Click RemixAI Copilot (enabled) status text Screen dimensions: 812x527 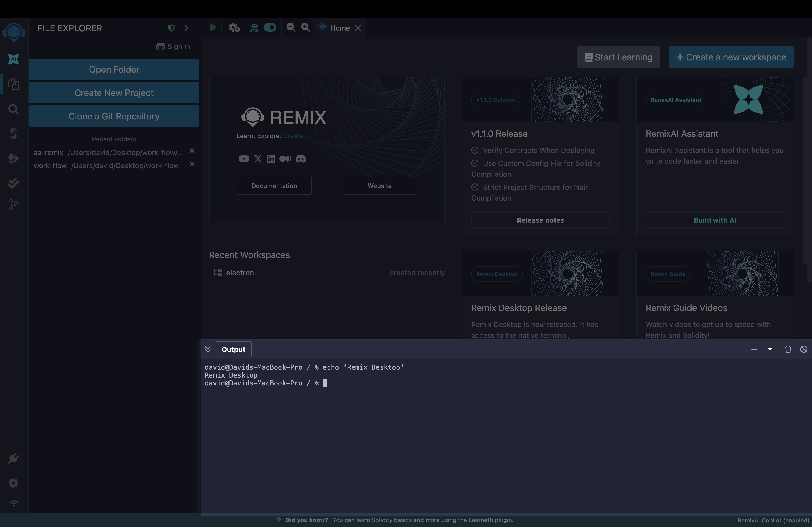pos(773,520)
